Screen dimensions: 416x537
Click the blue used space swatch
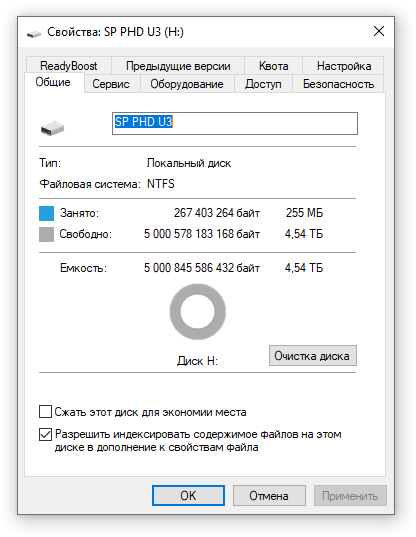click(x=46, y=213)
